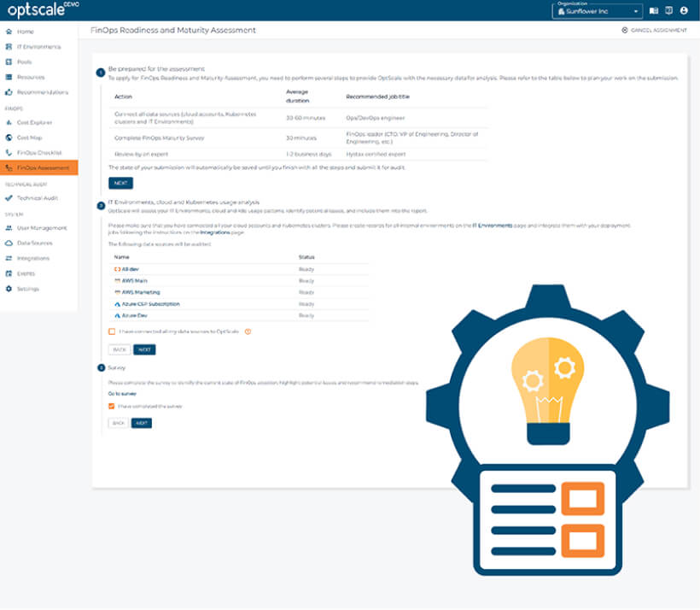Open the Ali dev data source
700x610 pixels.
tap(130, 269)
